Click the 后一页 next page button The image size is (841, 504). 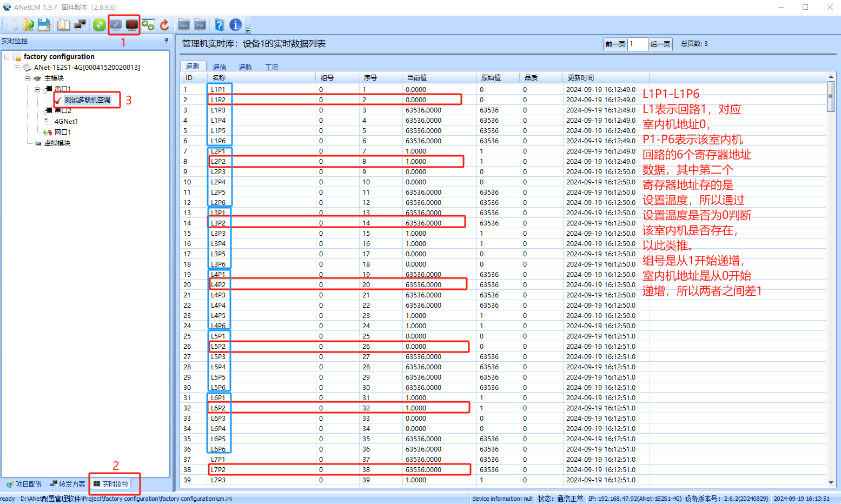pos(660,44)
